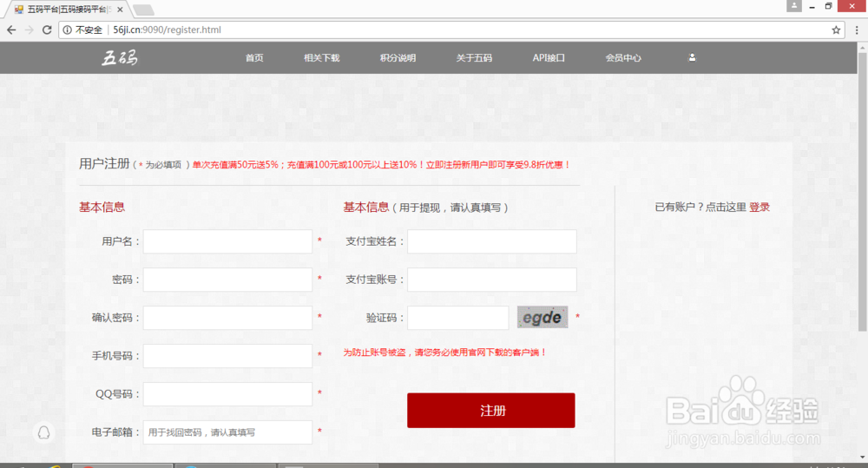Focus the 电子邮箱 input field
The width and height of the screenshot is (868, 468).
coord(227,432)
